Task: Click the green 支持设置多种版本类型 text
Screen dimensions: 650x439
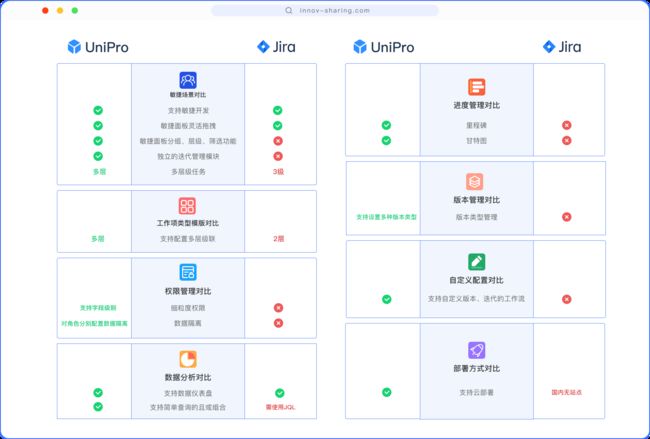Action: click(386, 217)
